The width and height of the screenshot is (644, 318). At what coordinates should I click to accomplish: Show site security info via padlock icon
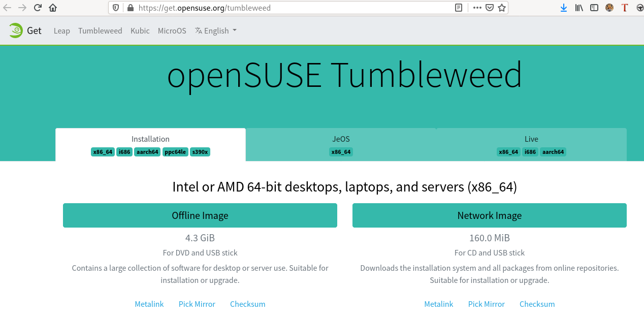[x=130, y=8]
